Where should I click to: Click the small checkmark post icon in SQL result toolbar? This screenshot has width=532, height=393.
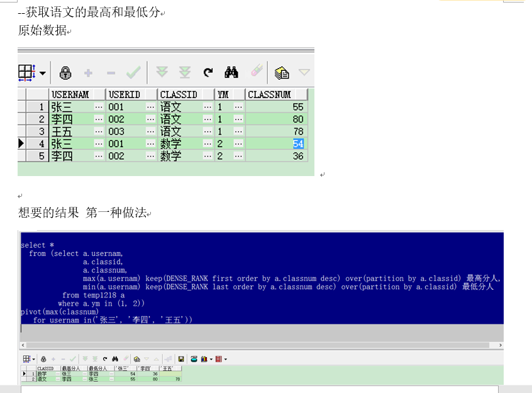coord(72,358)
